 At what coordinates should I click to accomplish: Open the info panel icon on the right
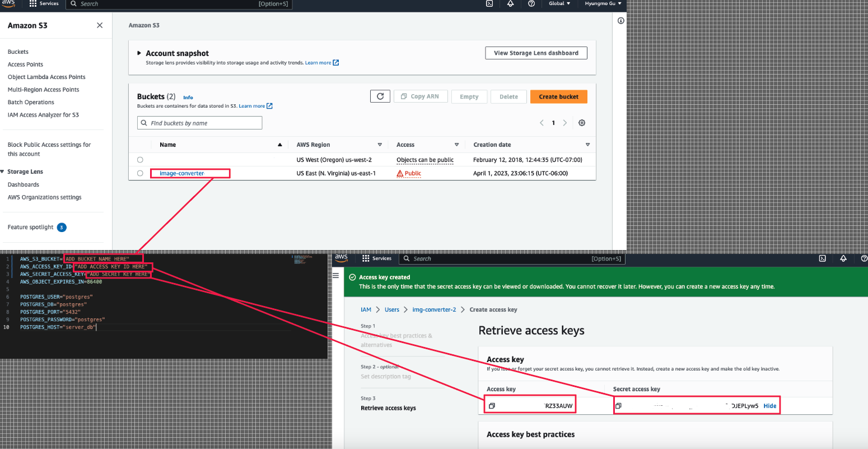[x=620, y=21]
